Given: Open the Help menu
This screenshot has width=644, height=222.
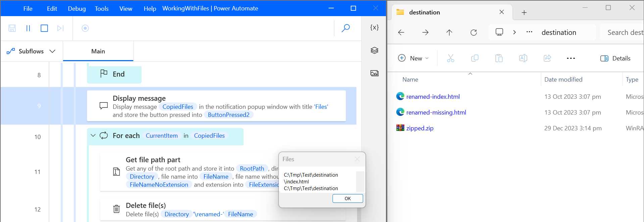Looking at the screenshot, I should [x=150, y=9].
